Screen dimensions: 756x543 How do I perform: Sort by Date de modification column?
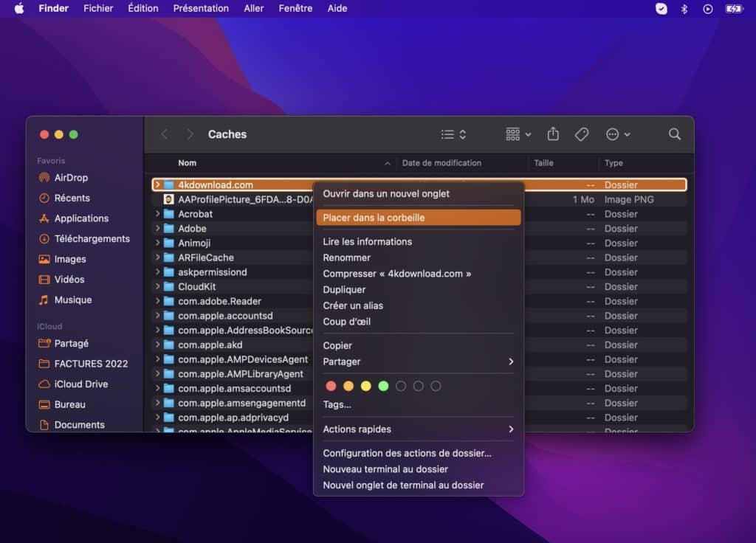click(441, 163)
